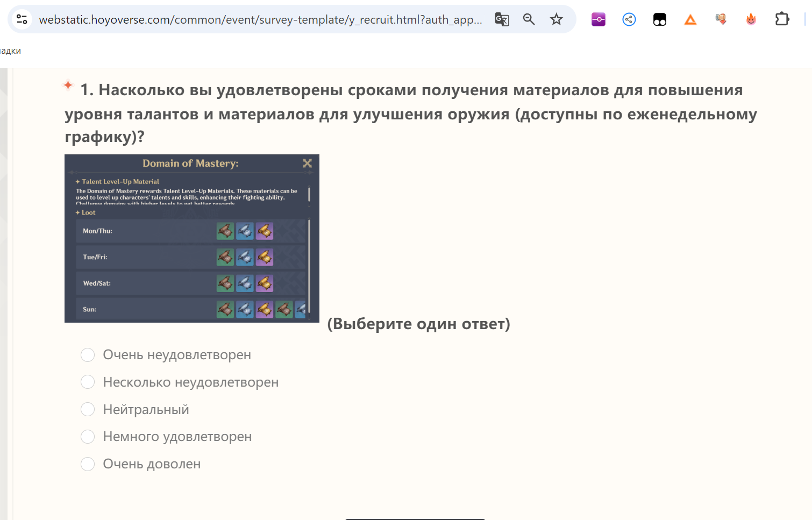Open the shield-heart extension icon
The width and height of the screenshot is (812, 520).
(x=721, y=20)
